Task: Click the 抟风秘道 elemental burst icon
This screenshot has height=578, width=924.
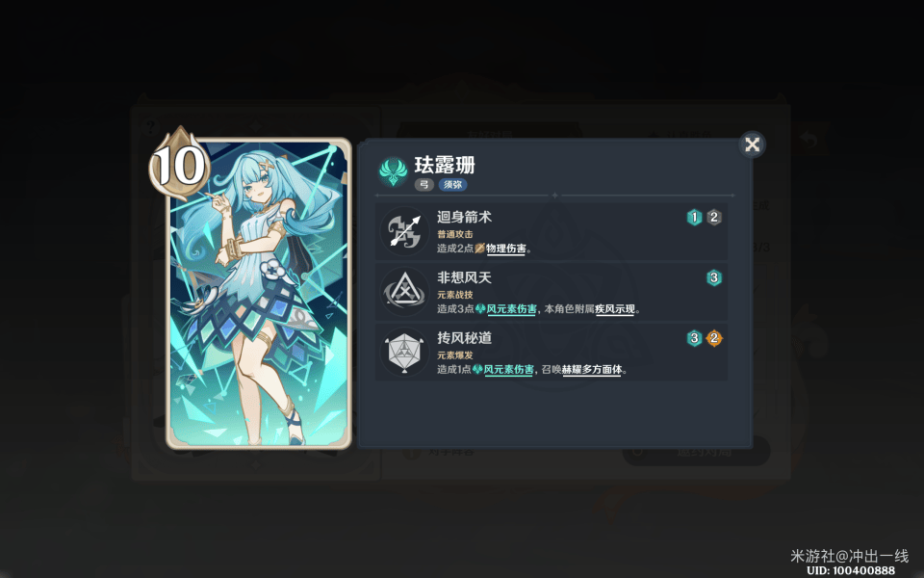Action: pos(404,353)
